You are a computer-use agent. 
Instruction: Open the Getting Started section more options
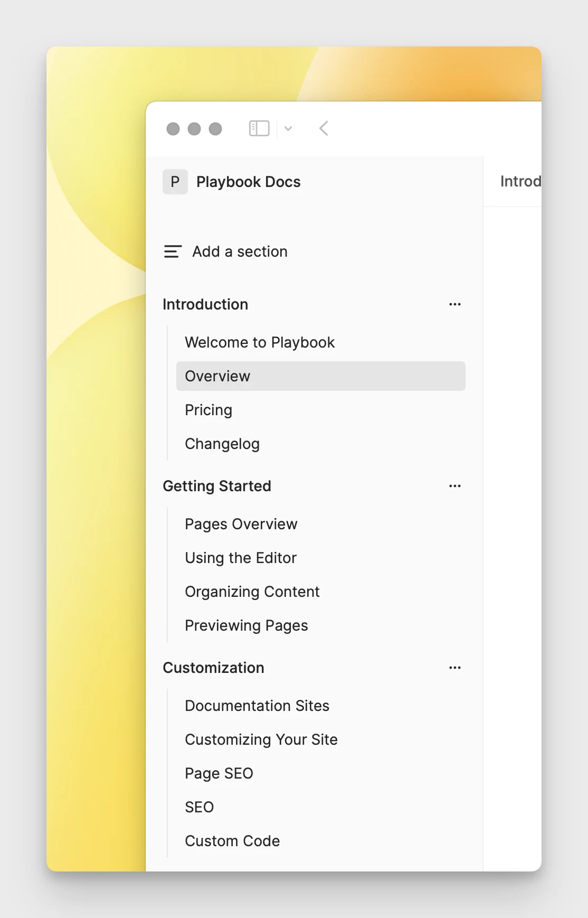(455, 486)
